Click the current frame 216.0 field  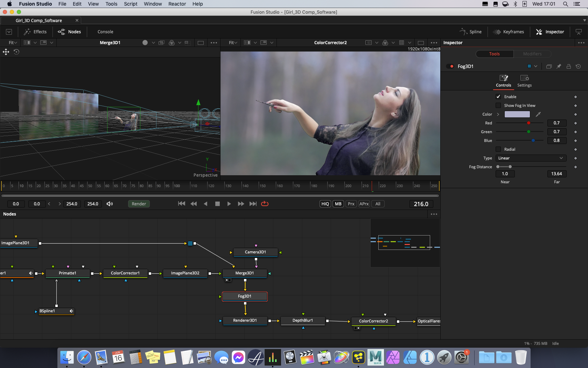(421, 204)
